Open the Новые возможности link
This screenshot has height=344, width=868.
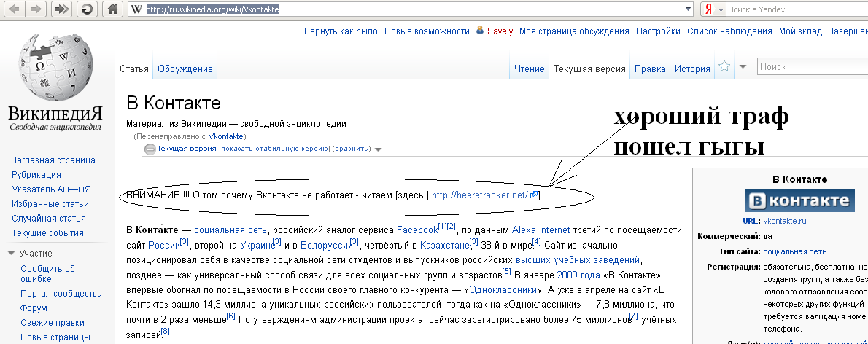click(427, 31)
